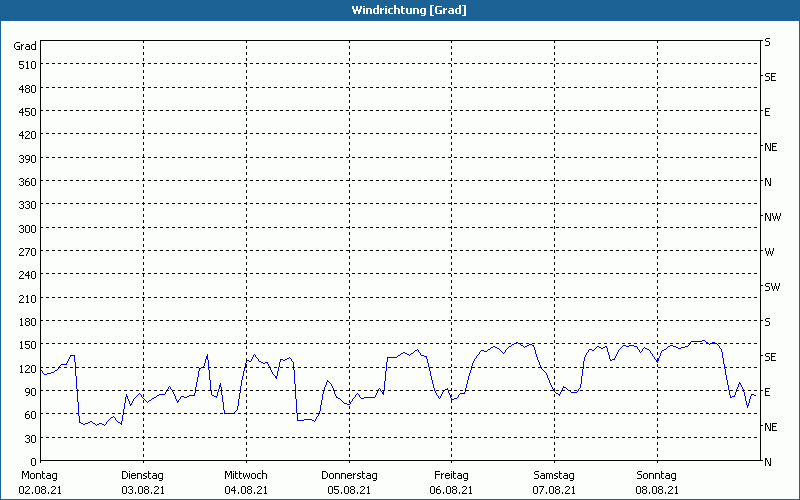Viewport: 800px width, 500px height.
Task: Select the "240" degree axis label
Action: pos(28,276)
